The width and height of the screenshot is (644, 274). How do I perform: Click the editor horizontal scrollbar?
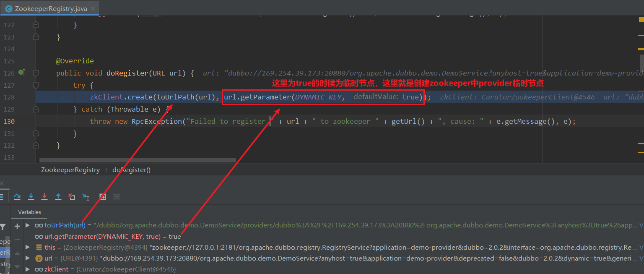[138, 160]
